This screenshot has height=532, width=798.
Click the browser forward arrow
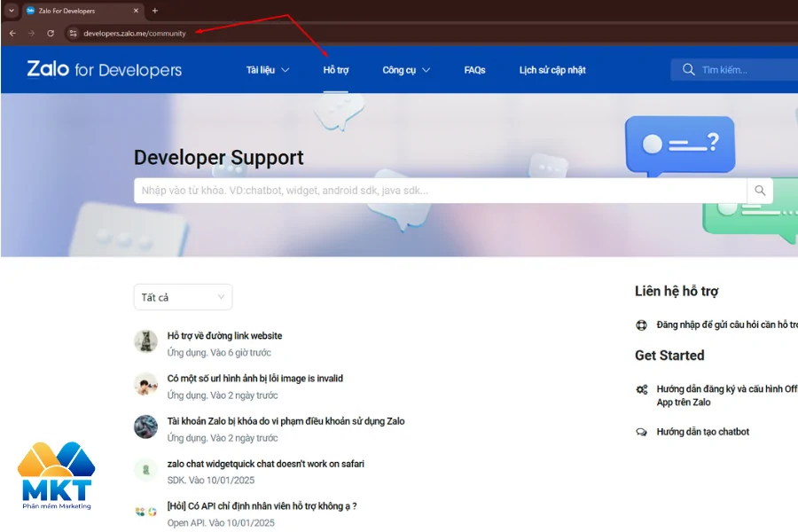(x=32, y=33)
